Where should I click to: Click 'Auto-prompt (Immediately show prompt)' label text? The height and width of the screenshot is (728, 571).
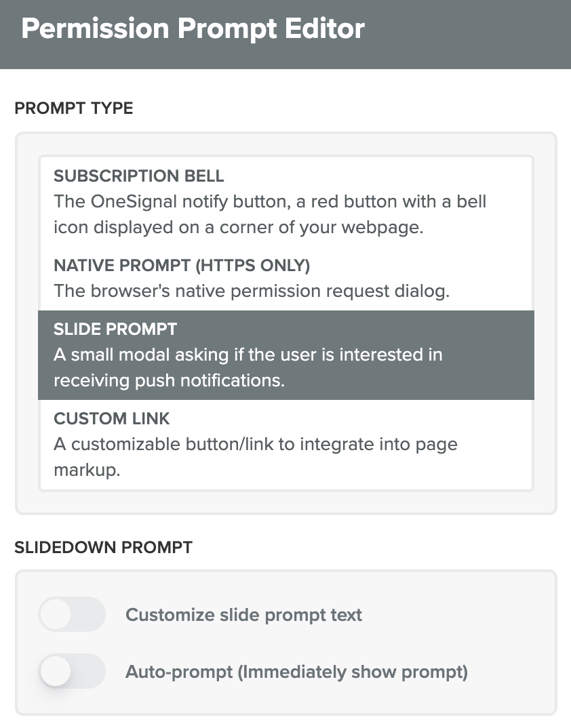point(296,672)
